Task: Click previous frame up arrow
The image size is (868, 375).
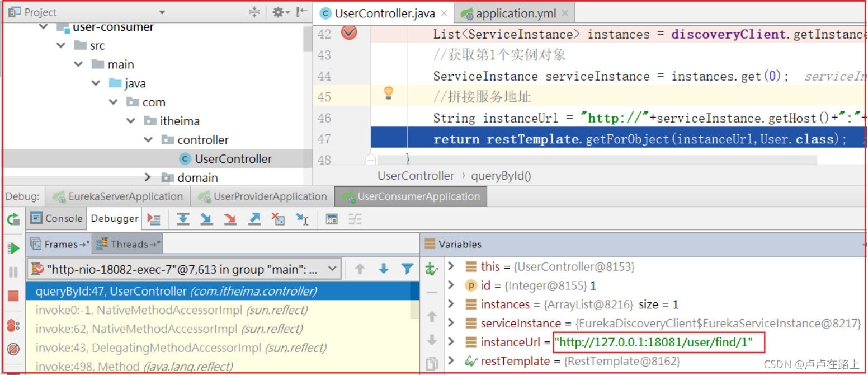Action: (x=360, y=269)
